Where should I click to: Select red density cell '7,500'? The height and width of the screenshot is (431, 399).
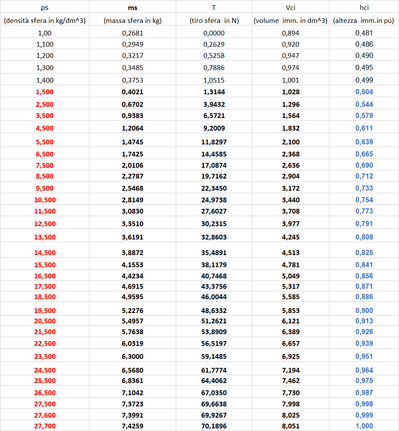(x=45, y=165)
